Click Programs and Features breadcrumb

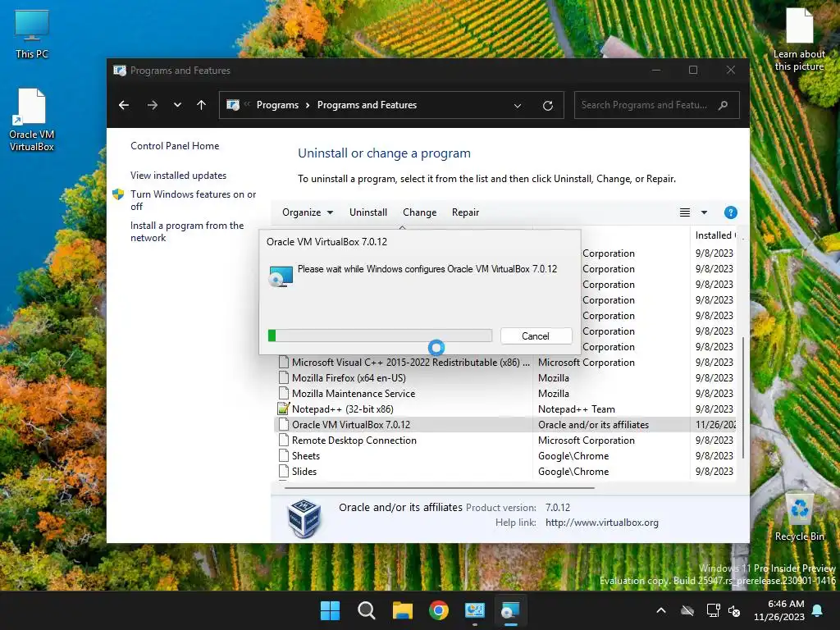point(367,105)
